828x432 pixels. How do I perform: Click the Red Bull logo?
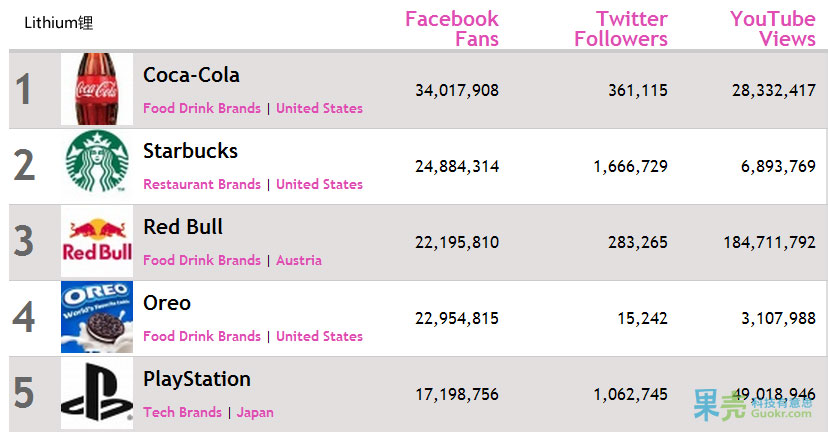tap(97, 241)
